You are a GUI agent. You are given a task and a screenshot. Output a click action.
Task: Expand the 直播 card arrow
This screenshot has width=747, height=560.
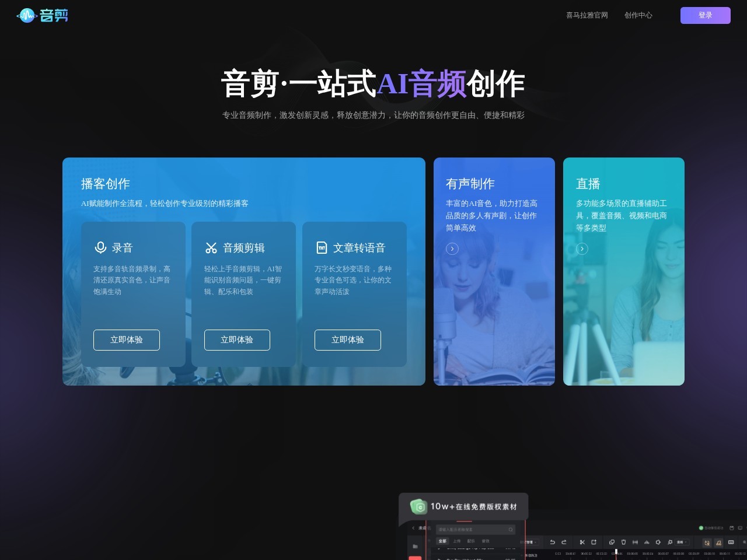tap(582, 249)
